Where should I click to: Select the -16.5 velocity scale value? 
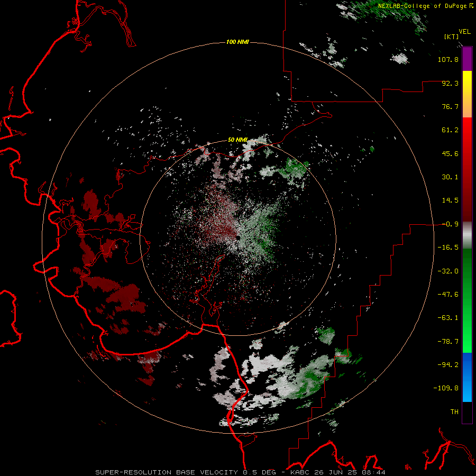coord(448,248)
